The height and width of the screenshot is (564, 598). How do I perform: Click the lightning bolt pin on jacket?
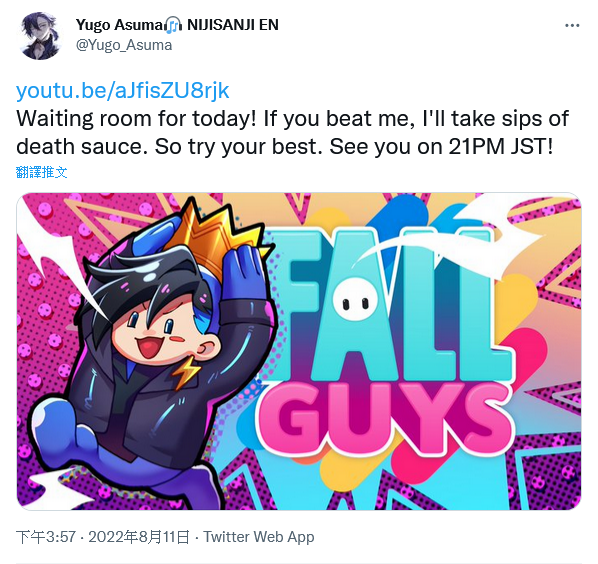pyautogui.click(x=186, y=373)
